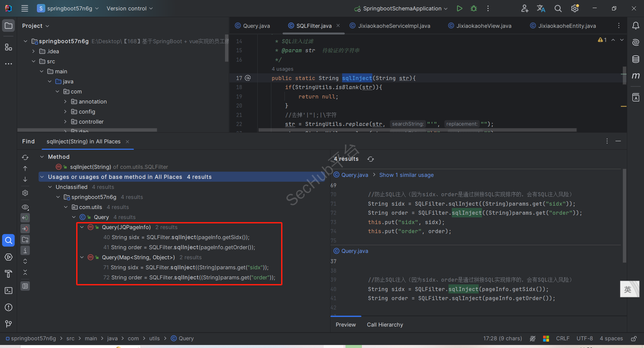Image resolution: width=644 pixels, height=348 pixels.
Task: Open Search Everywhere magnifier in title bar
Action: click(558, 8)
